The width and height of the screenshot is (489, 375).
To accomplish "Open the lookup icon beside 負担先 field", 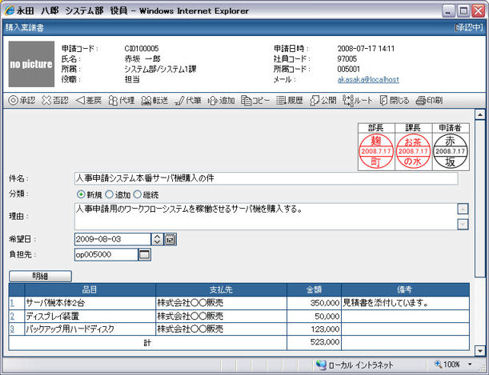I will coord(144,255).
